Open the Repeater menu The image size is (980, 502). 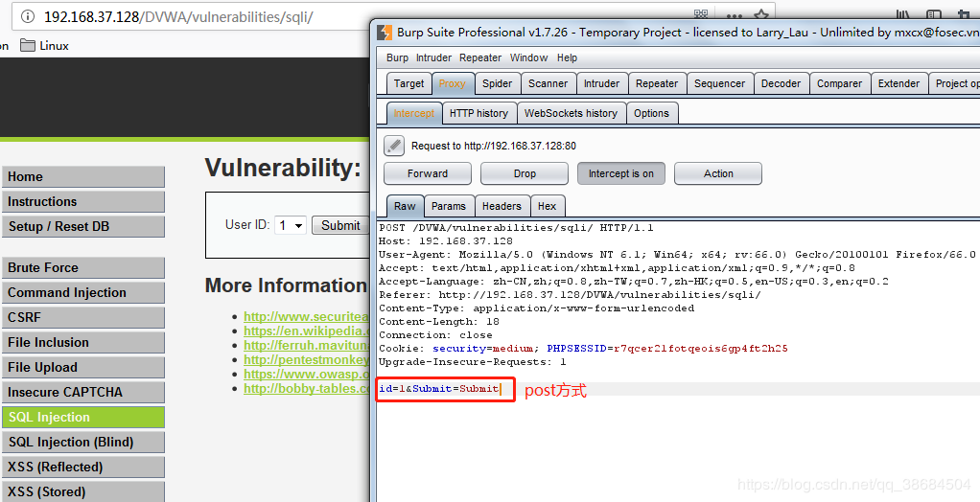(480, 57)
